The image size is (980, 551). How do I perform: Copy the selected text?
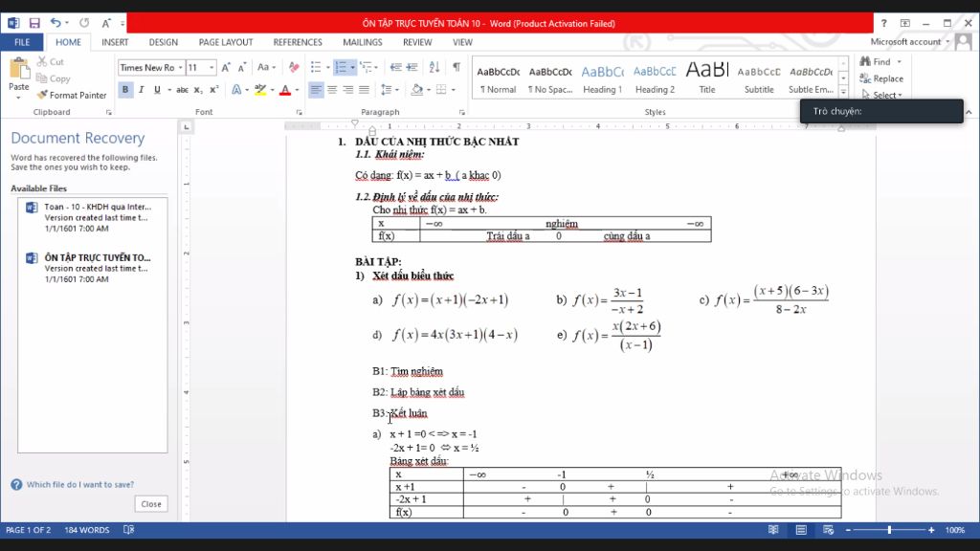coord(54,78)
